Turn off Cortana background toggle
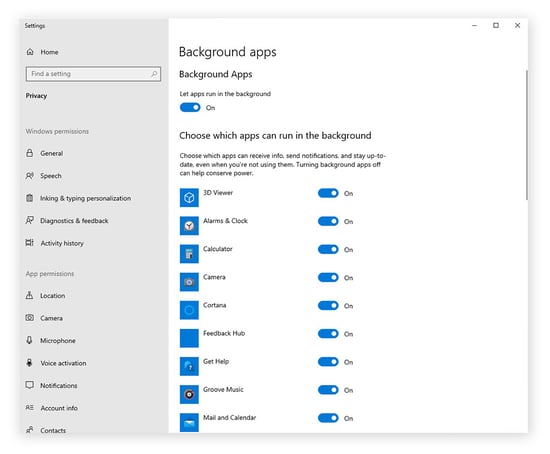This screenshot has width=550, height=454. 328,305
